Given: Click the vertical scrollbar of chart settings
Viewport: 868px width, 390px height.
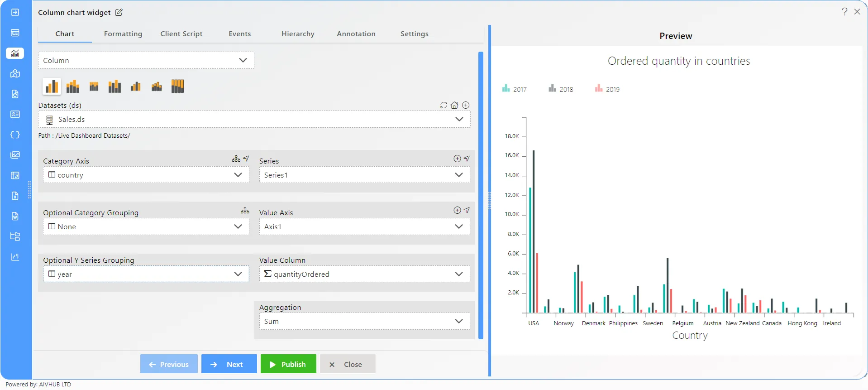Looking at the screenshot, I should pyautogui.click(x=481, y=195).
